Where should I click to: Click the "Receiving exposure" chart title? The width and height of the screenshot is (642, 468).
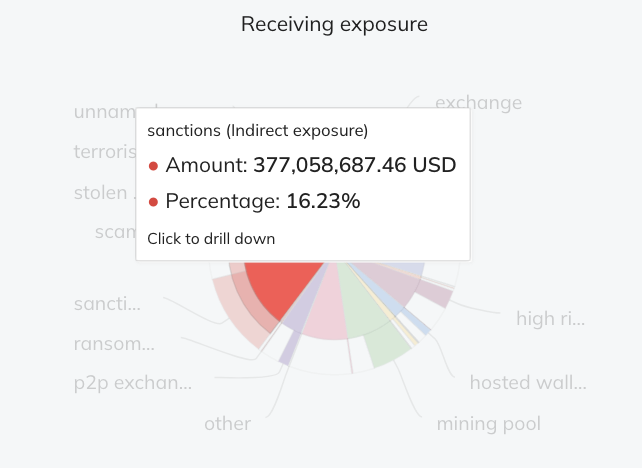click(x=334, y=24)
